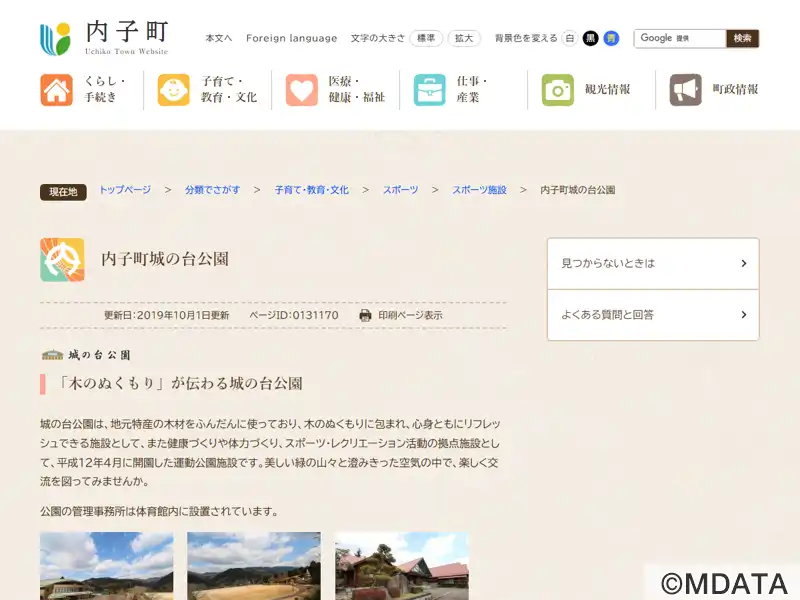The width and height of the screenshot is (800, 600).
Task: Open the Foreign language menu
Action: [291, 38]
